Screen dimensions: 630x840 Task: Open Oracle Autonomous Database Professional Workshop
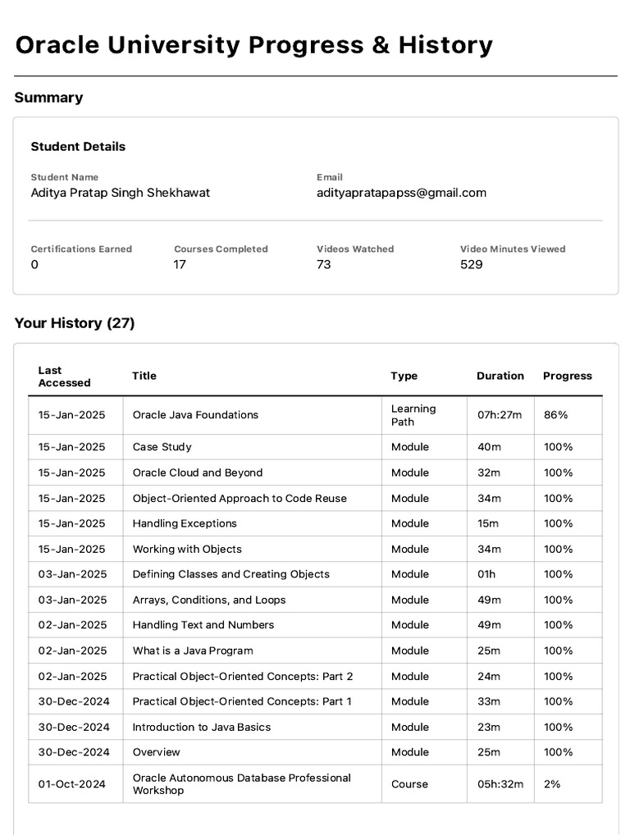[x=242, y=784]
